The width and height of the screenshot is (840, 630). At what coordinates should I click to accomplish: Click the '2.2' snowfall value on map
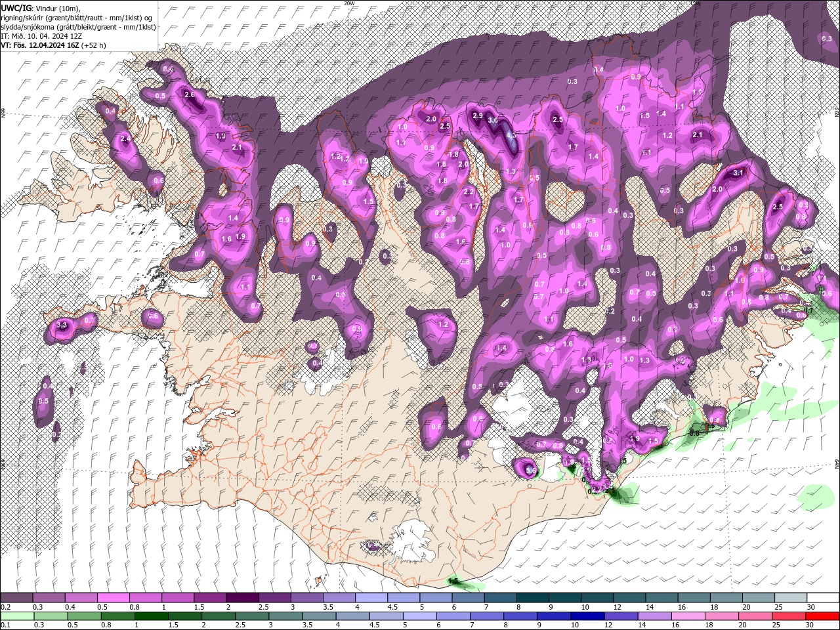tap(469, 192)
